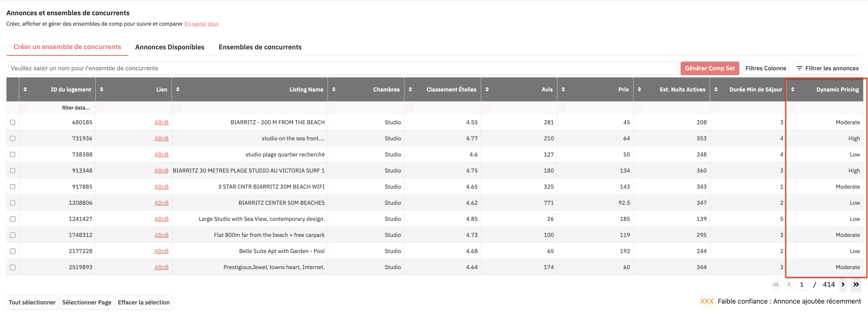Click the Flat 800m far from the beach listing
This screenshot has height=318, width=868.
click(x=269, y=235)
